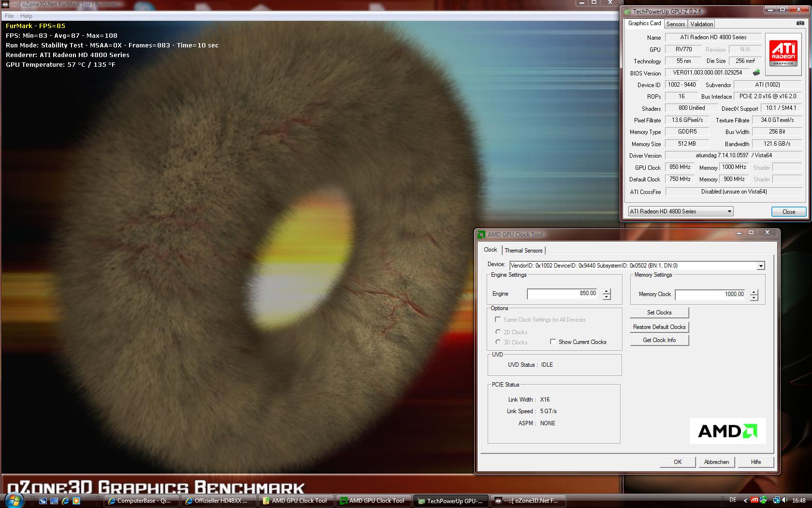
Task: Click the volume speaker tray icon
Action: click(784, 500)
